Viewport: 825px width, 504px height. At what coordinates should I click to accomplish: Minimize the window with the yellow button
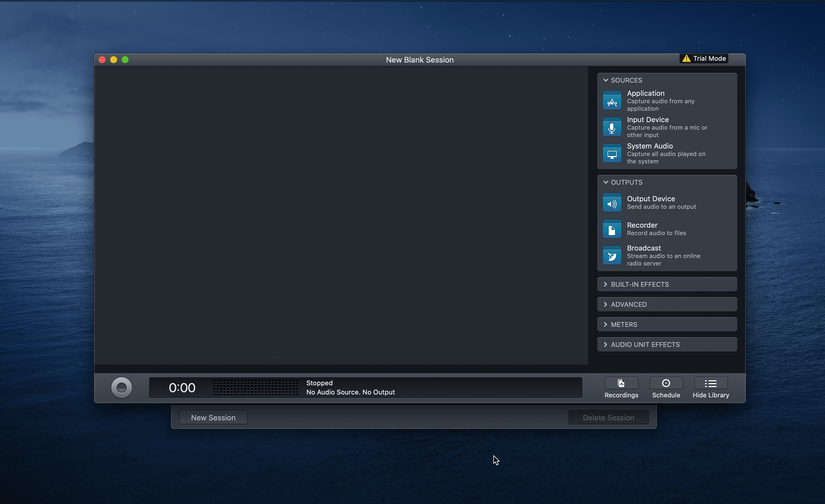click(114, 60)
